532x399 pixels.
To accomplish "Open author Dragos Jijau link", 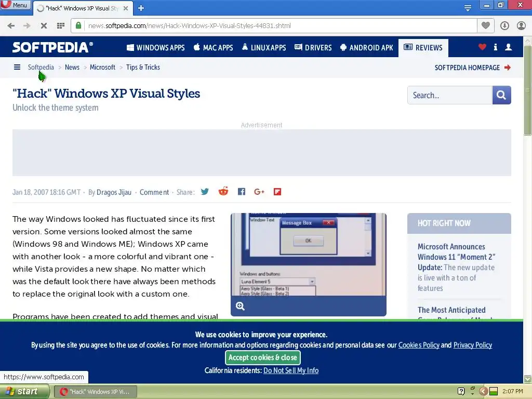I will pyautogui.click(x=114, y=192).
